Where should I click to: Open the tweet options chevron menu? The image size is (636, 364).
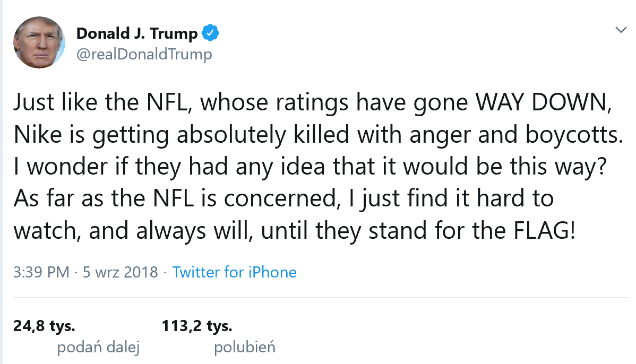click(x=621, y=30)
